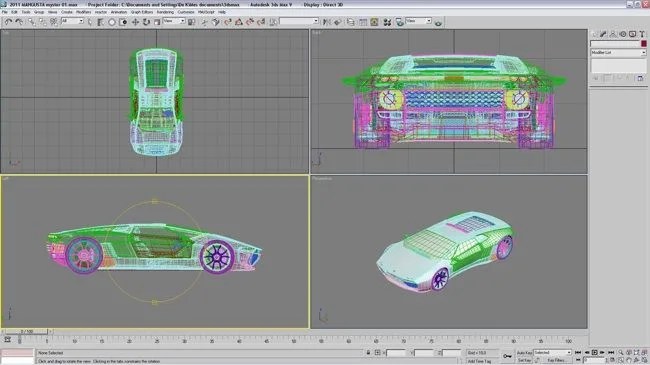
Task: Toggle the Selection Lock padlock icon
Action: click(x=368, y=353)
